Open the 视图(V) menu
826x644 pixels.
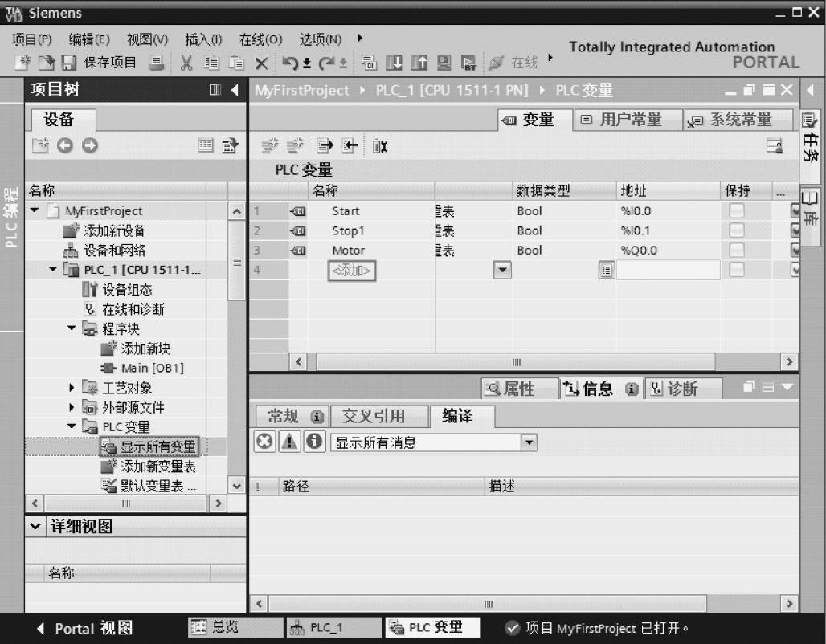click(x=148, y=39)
